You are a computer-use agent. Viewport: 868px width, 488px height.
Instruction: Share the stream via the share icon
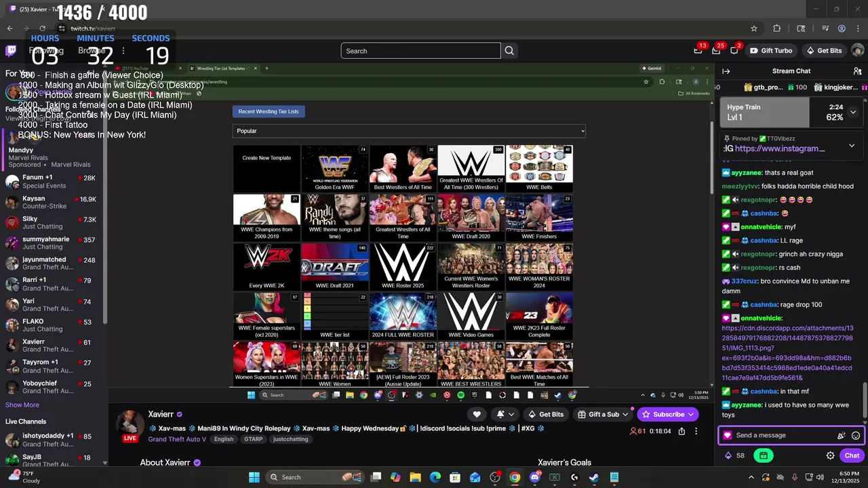tap(682, 431)
